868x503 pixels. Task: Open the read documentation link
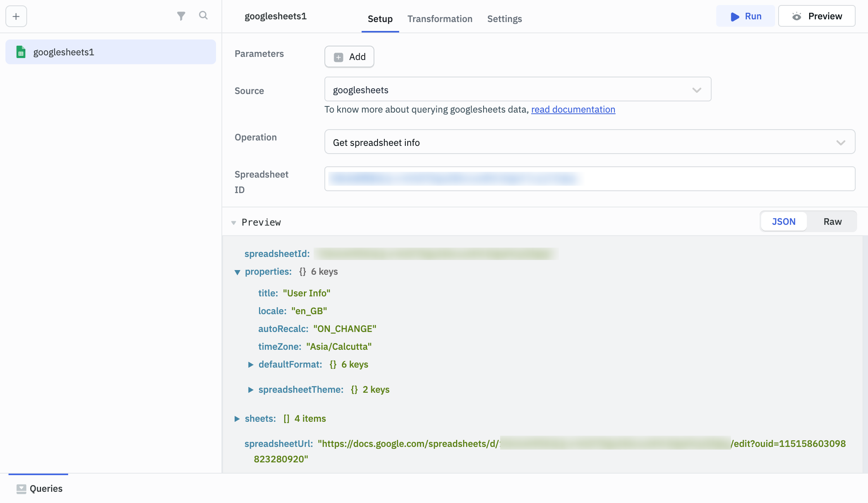573,109
